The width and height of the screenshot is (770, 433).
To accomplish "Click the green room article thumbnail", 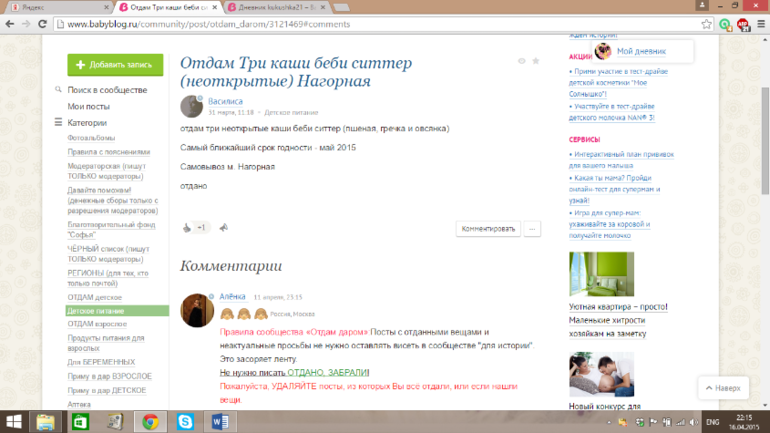I will point(601,275).
